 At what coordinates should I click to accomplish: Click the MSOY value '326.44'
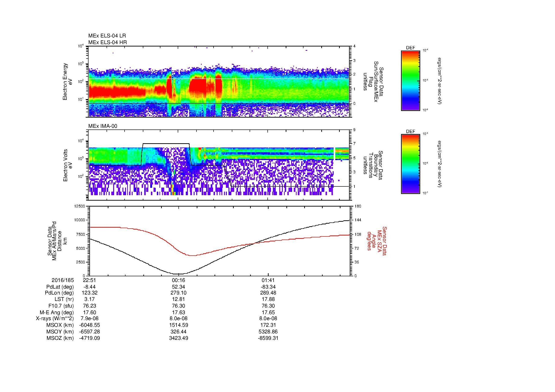pos(179,332)
